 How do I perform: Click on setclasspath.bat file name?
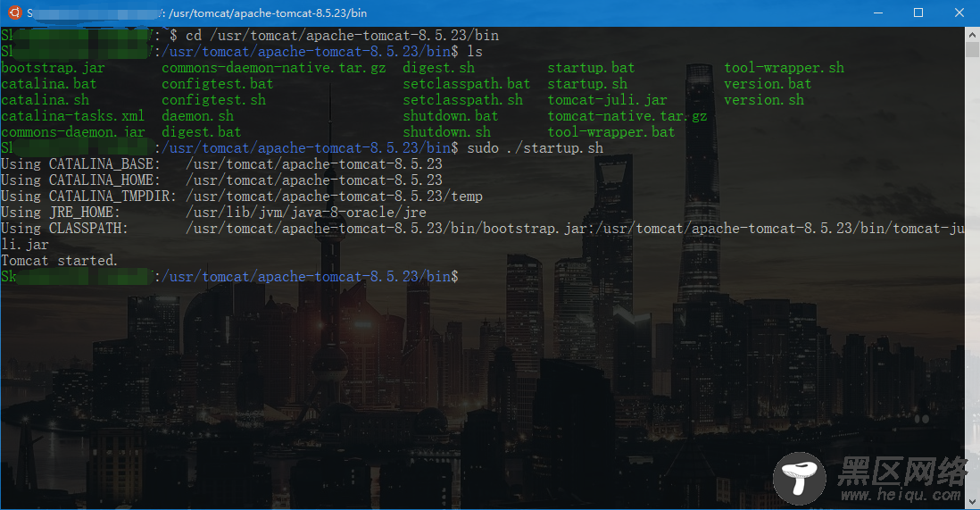[466, 84]
